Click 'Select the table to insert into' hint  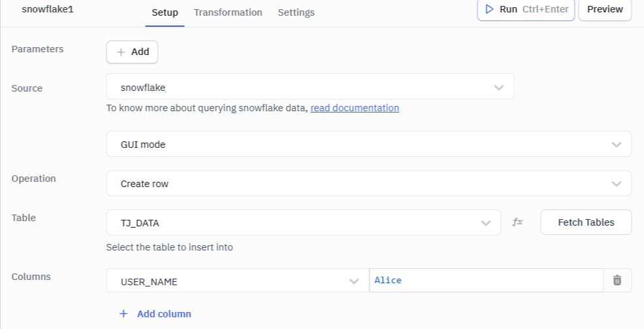[170, 247]
